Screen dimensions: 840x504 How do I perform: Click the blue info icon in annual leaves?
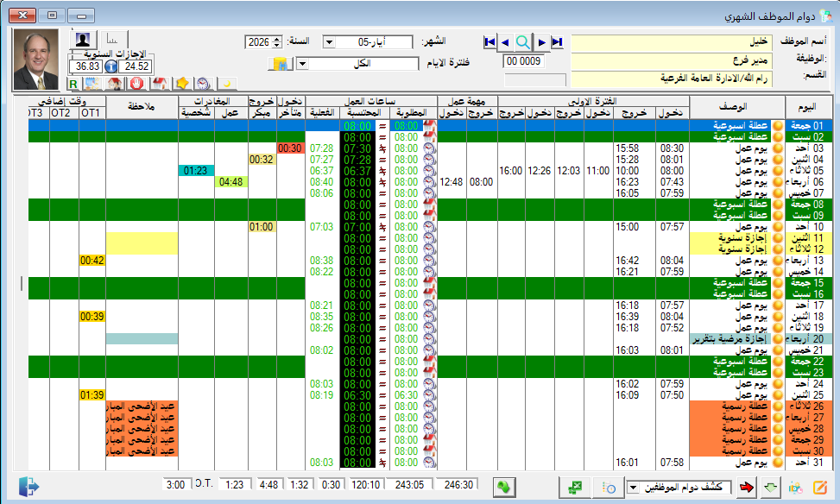coord(111,66)
